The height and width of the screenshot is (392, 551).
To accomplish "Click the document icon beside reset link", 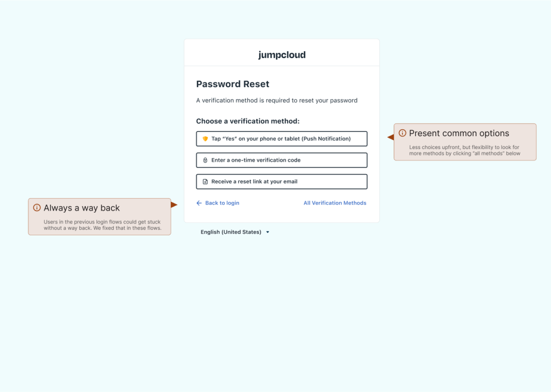I will [x=205, y=182].
